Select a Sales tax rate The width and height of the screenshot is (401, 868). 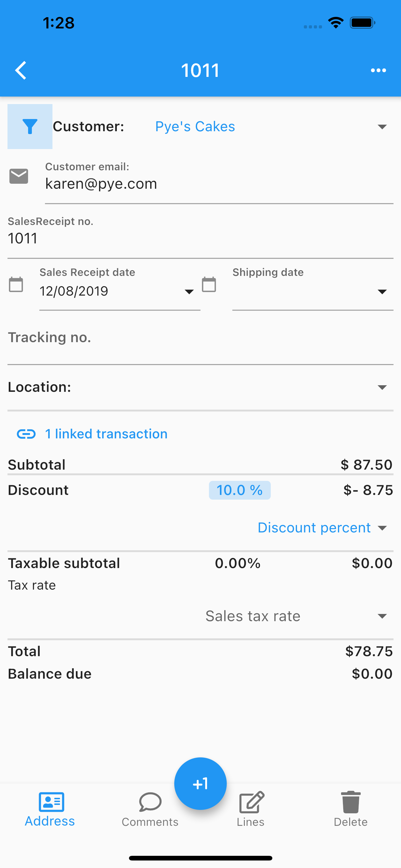(x=296, y=616)
